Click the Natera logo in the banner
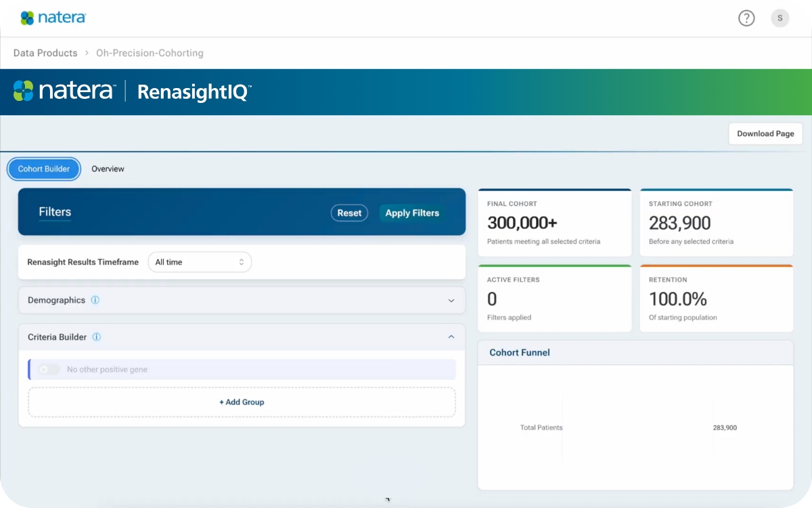 point(65,91)
